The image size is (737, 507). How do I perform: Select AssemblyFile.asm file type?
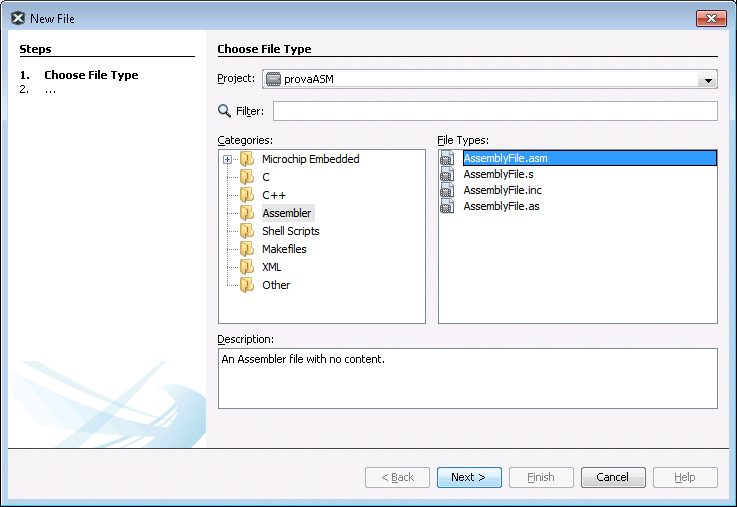tap(505, 158)
